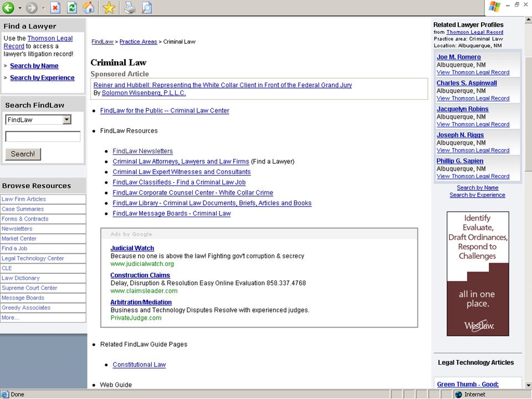Open Jacquelyn Robins lawyer profile

(462, 109)
